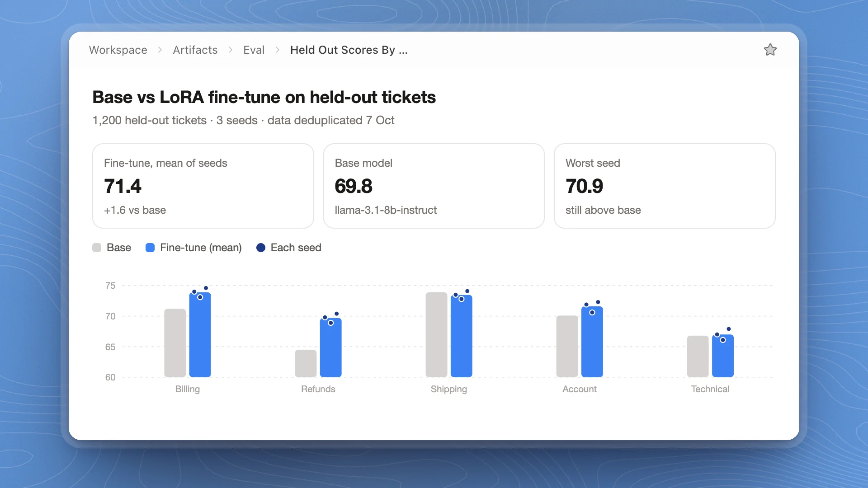Viewport: 868px width, 488px height.
Task: Navigate to Eval breadcrumb
Action: tap(254, 50)
